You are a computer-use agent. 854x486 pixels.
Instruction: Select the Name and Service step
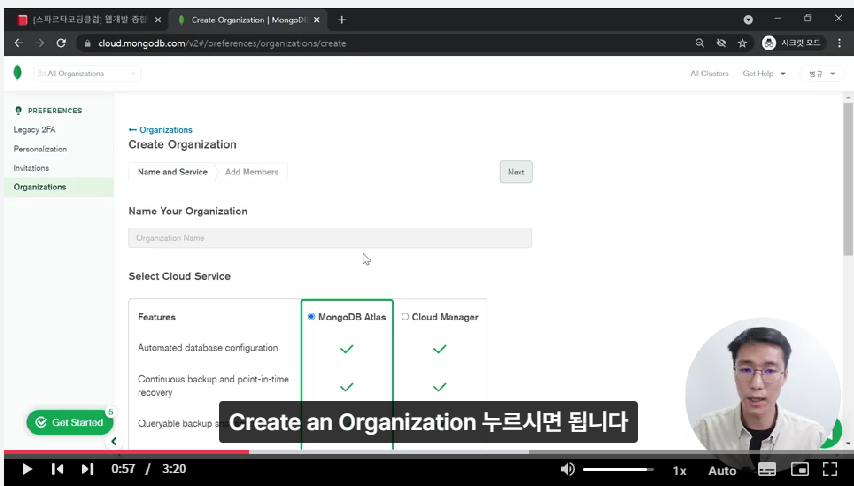click(x=173, y=172)
